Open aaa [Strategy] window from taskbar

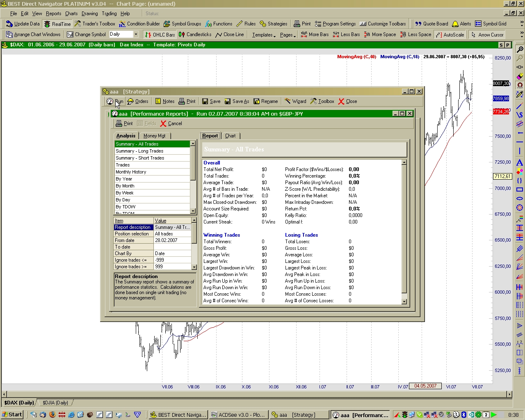point(299,415)
